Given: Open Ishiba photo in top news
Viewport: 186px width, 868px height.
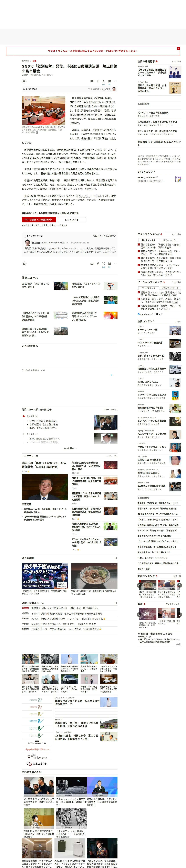Looking at the screenshot, I should tap(45, 487).
